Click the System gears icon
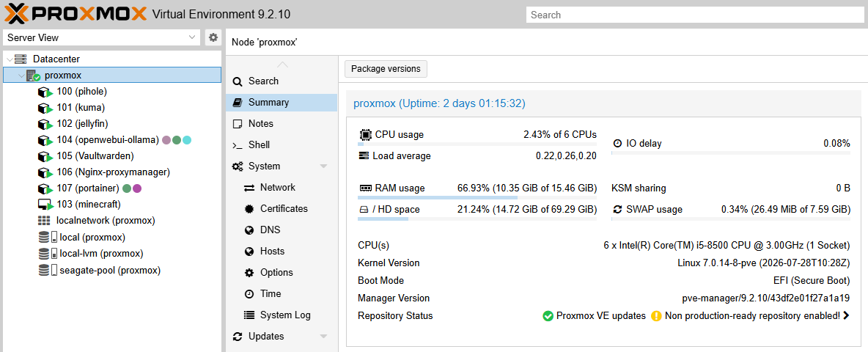The width and height of the screenshot is (868, 352). [238, 166]
